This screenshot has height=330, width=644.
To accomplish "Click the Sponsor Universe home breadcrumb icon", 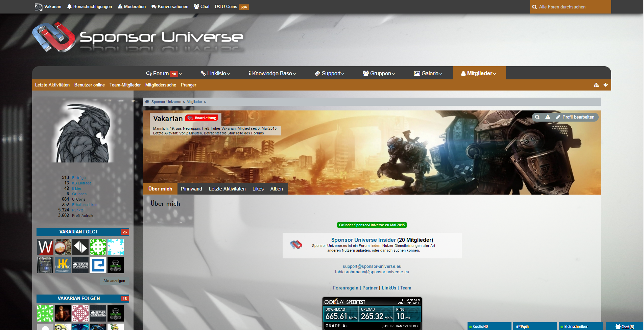I will 147,102.
